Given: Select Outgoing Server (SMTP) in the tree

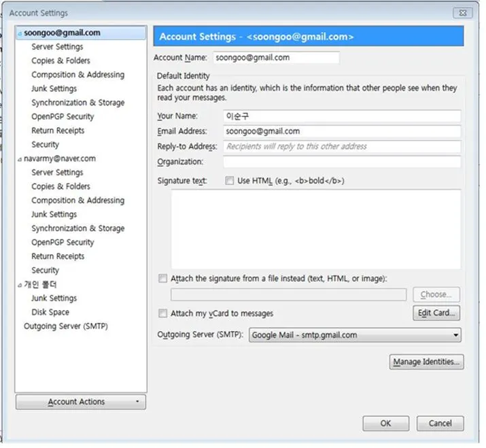Looking at the screenshot, I should point(66,326).
